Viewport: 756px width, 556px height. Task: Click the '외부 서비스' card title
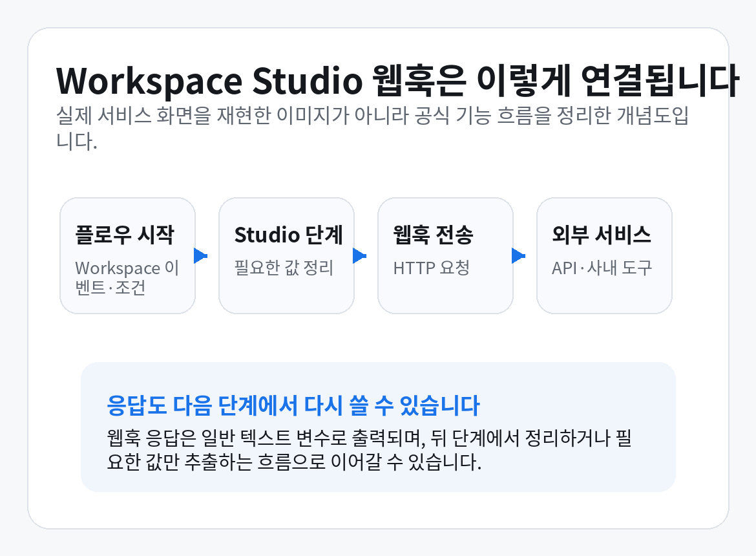(x=601, y=235)
